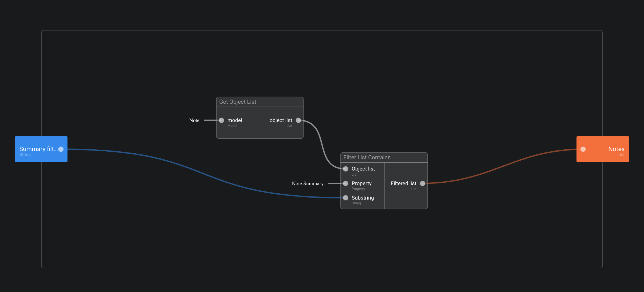Screen dimensions: 644x292
Task: Click the Object list input port on Filter node
Action: click(346, 169)
